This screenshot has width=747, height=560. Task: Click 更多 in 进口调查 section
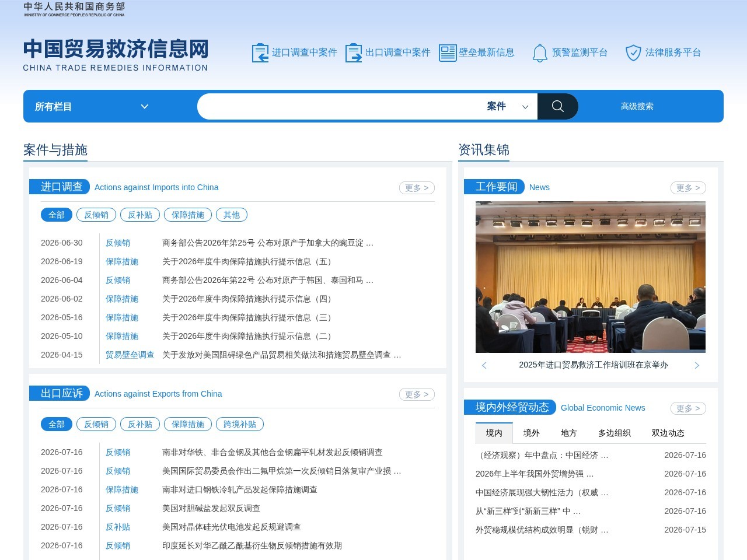pos(417,188)
